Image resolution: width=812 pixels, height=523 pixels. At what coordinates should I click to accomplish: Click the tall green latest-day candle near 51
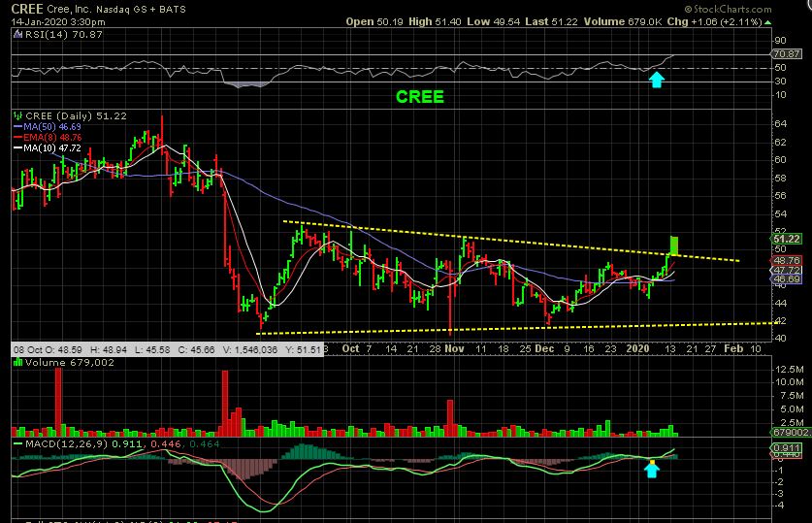(x=674, y=245)
